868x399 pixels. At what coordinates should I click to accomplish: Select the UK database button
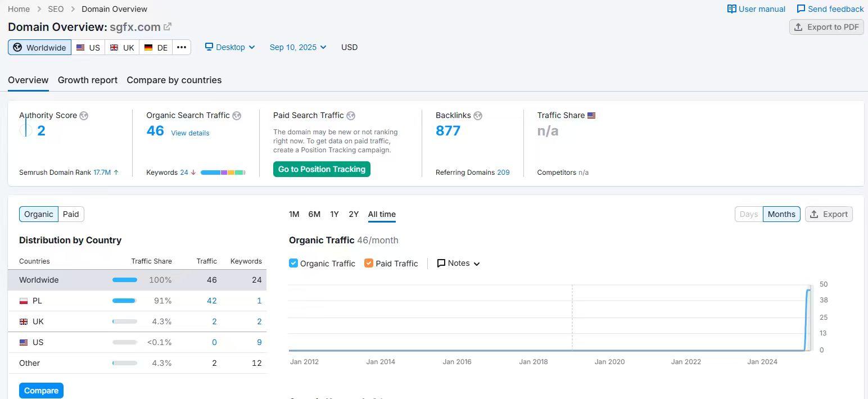pyautogui.click(x=122, y=47)
